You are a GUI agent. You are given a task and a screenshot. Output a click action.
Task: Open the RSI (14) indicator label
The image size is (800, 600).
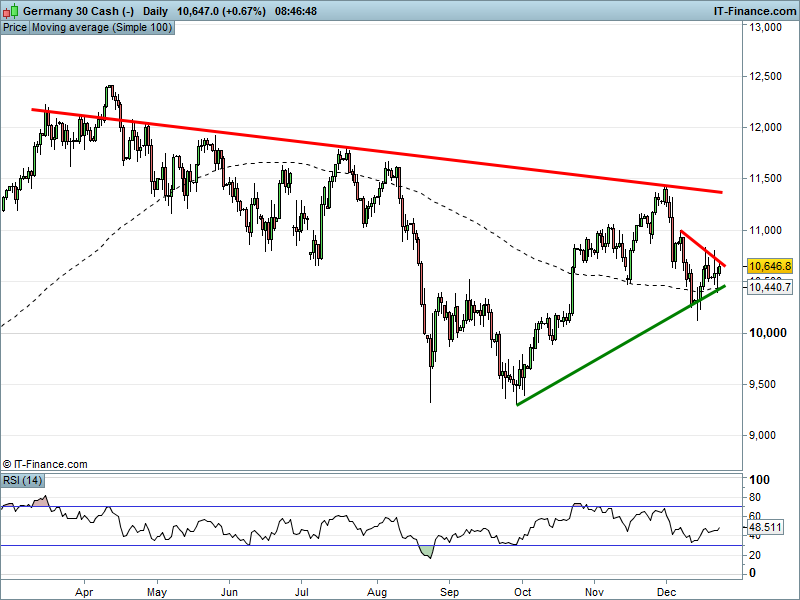coord(22,481)
